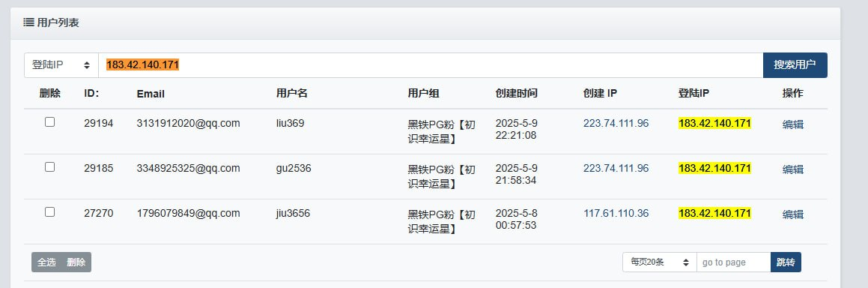Image resolution: width=868 pixels, height=288 pixels.
Task: Open the 登陆IP search field dropdown
Action: [61, 64]
